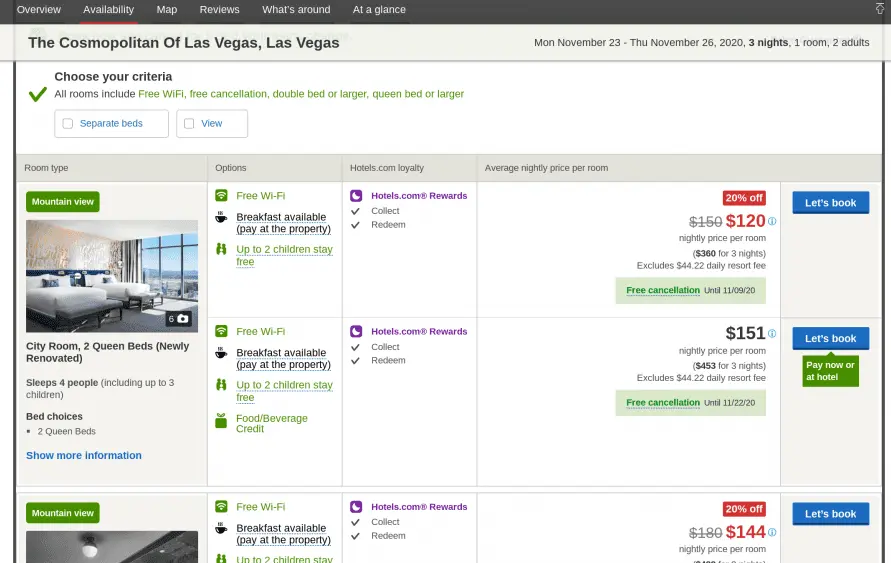The image size is (891, 563).
Task: Click the breakfast cup icon in the $151 option
Action: [221, 353]
